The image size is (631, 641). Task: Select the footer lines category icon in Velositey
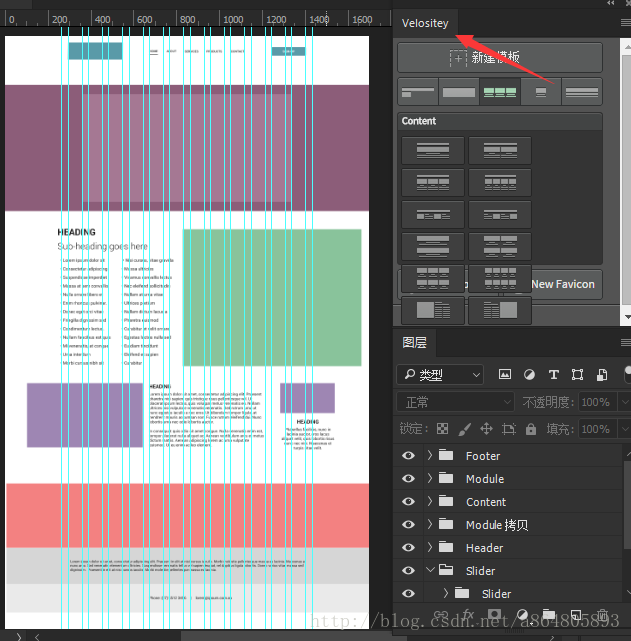tap(582, 92)
